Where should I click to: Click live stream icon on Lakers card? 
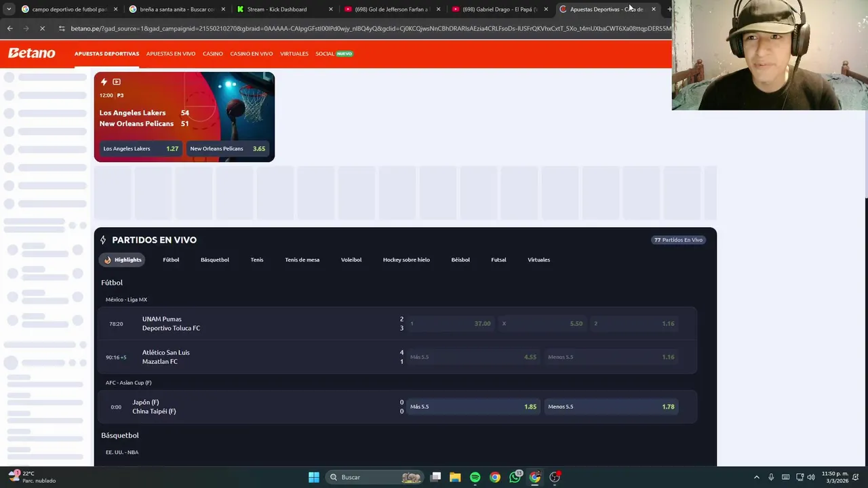[x=117, y=82]
